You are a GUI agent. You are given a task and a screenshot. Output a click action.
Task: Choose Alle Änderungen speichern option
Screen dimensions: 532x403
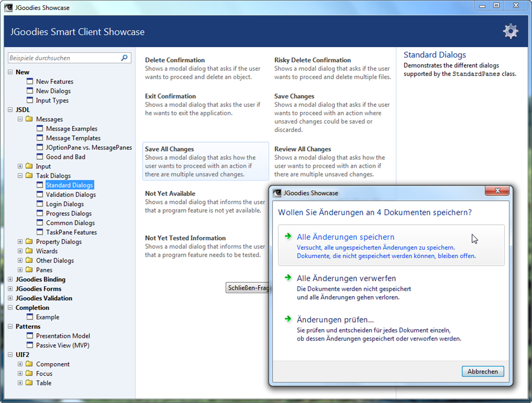point(391,245)
